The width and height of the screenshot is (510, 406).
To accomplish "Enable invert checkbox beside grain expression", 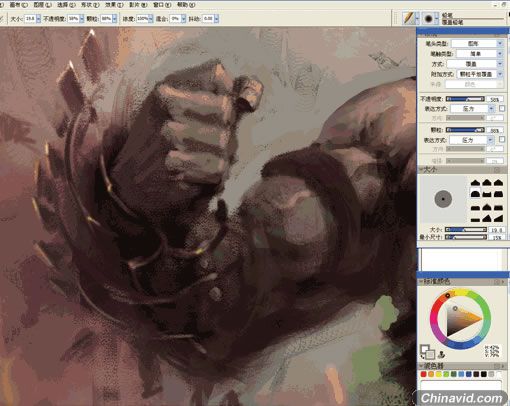I will pyautogui.click(x=502, y=139).
